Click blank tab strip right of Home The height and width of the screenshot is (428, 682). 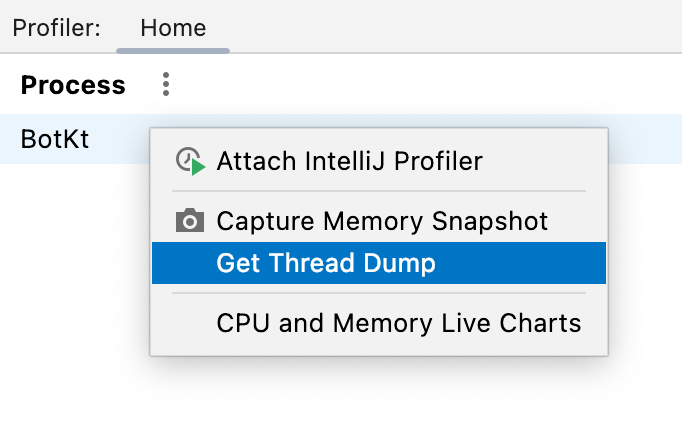pyautogui.click(x=450, y=27)
